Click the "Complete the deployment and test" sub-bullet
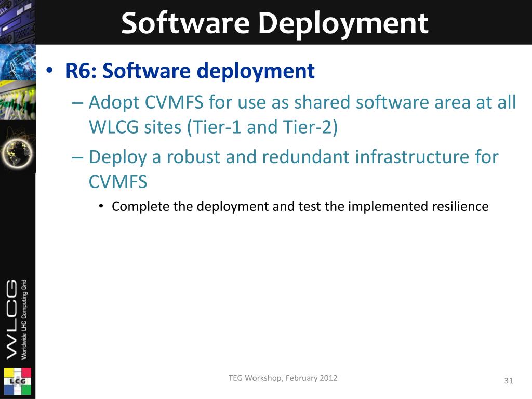This screenshot has width=532, height=399. pos(300,206)
